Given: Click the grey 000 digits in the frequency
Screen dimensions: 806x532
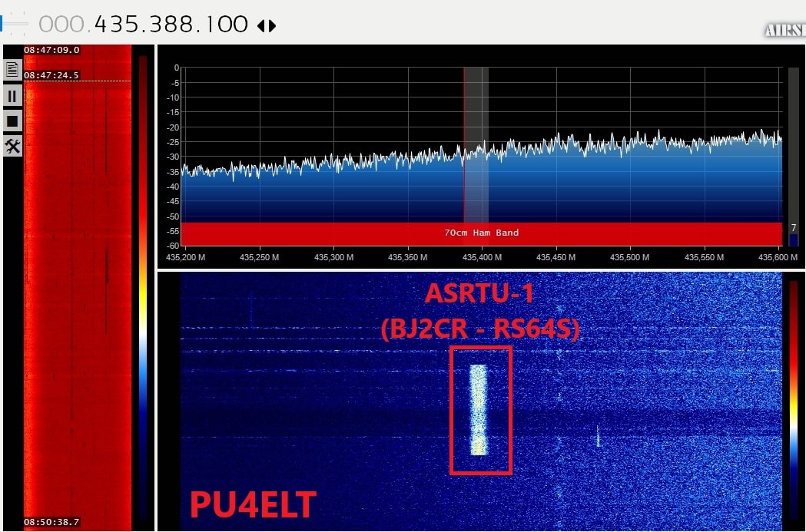Looking at the screenshot, I should [x=61, y=25].
